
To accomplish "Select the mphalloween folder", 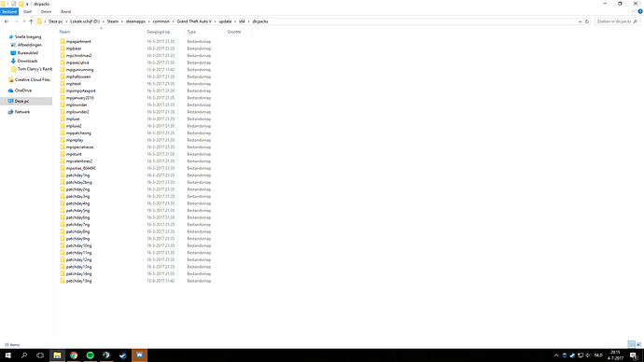I will coord(78,77).
